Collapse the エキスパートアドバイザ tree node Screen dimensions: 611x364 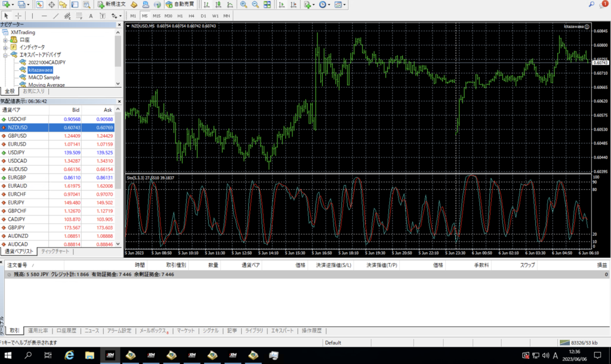point(6,54)
